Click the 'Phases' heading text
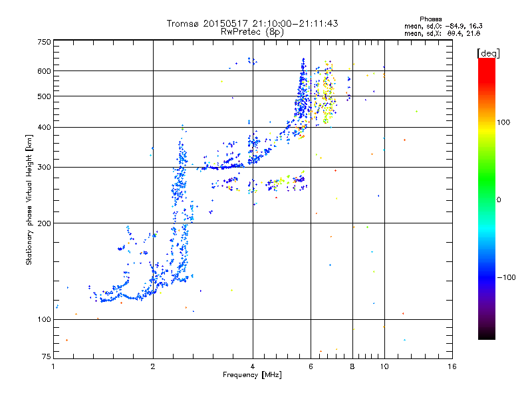 click(x=430, y=19)
